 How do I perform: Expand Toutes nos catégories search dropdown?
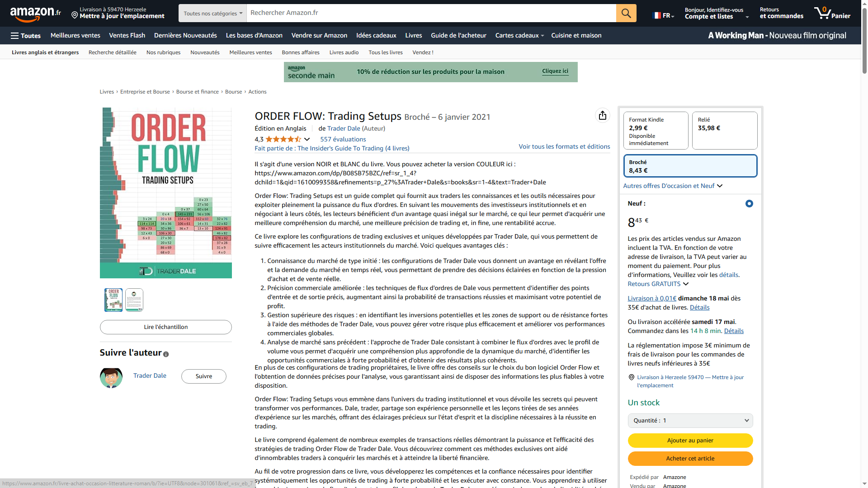coord(212,14)
